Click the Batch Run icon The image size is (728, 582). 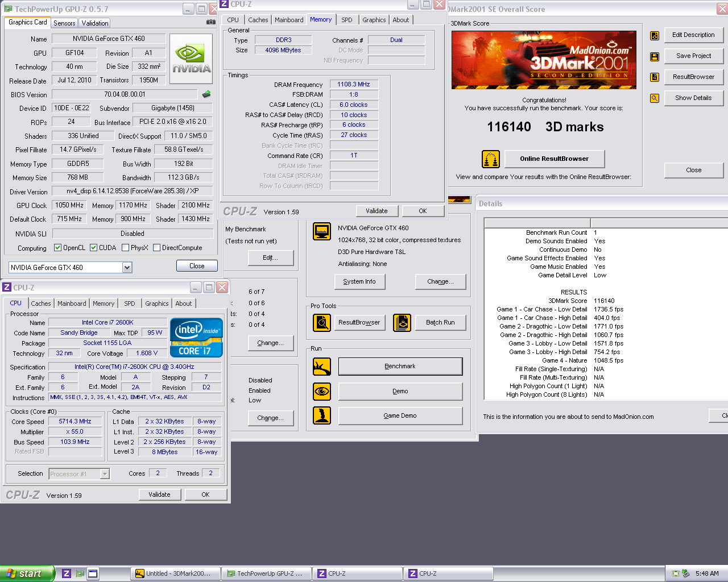coord(402,323)
